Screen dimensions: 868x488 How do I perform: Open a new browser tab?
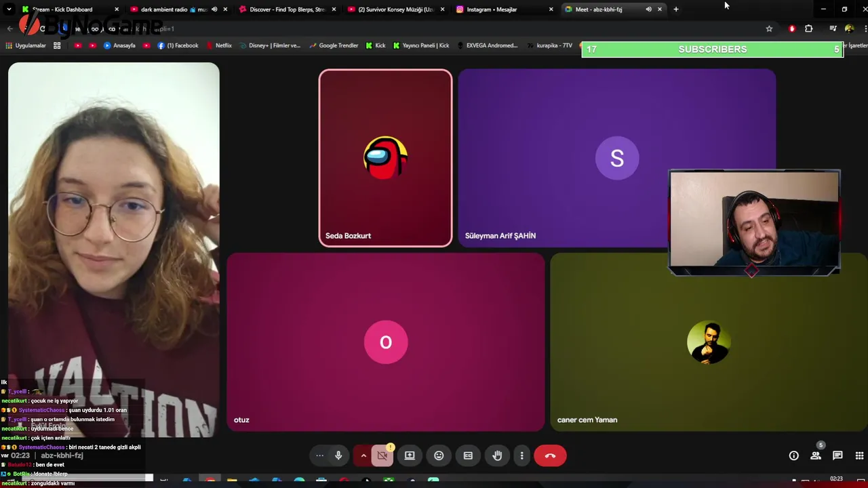675,9
